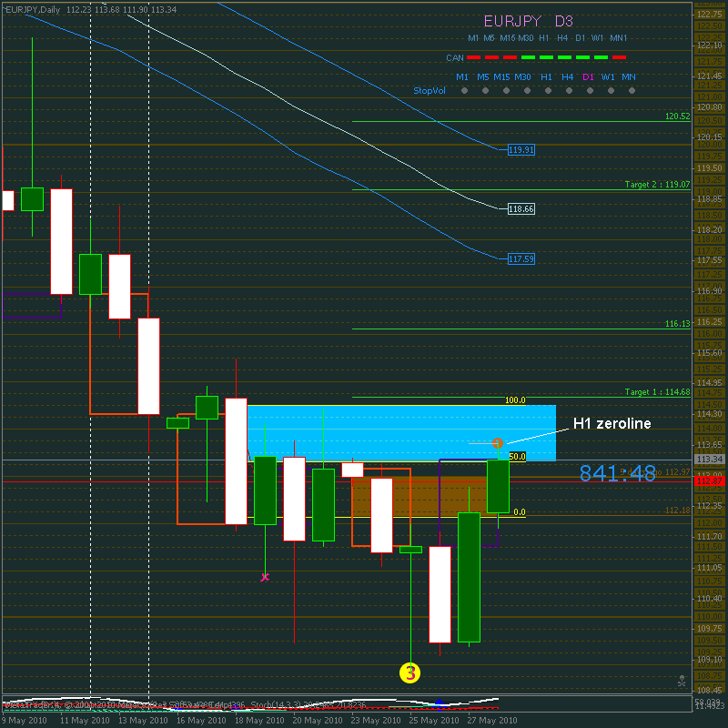The height and width of the screenshot is (728, 728).
Task: Select the 50.0 Fibonacci level label
Action: [517, 457]
